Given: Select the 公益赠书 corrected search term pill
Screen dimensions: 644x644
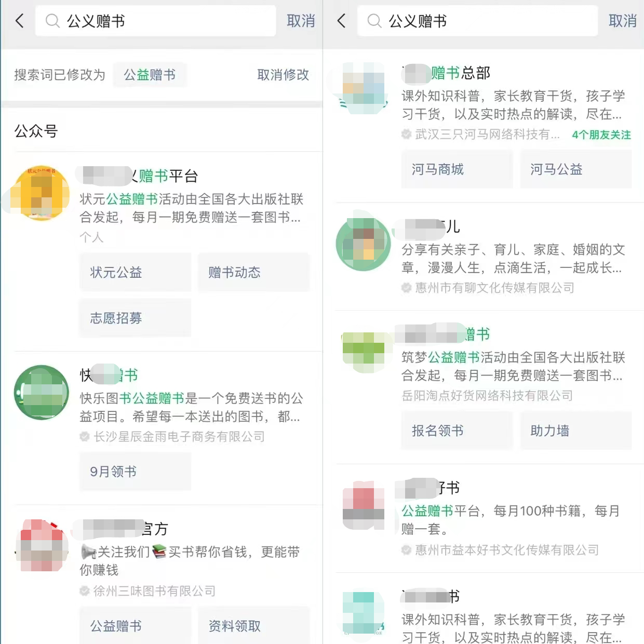Looking at the screenshot, I should coord(150,75).
